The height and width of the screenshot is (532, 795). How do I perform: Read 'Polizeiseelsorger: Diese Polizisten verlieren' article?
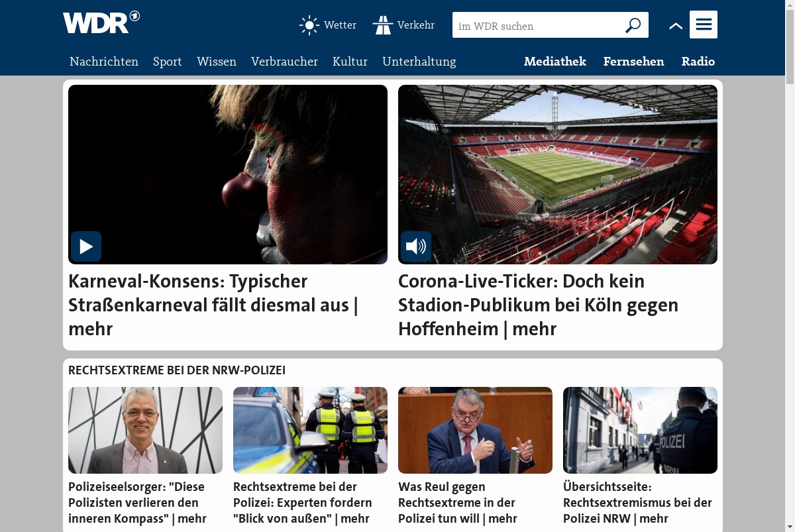137,502
